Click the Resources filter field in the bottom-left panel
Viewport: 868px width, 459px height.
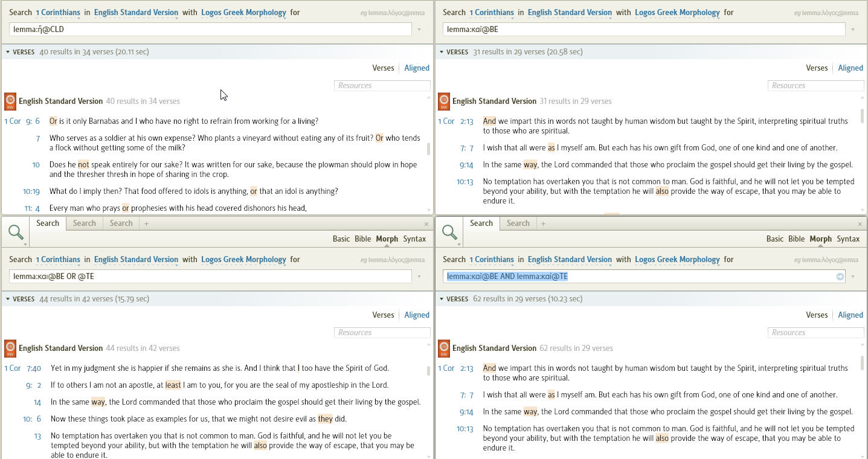tap(382, 333)
